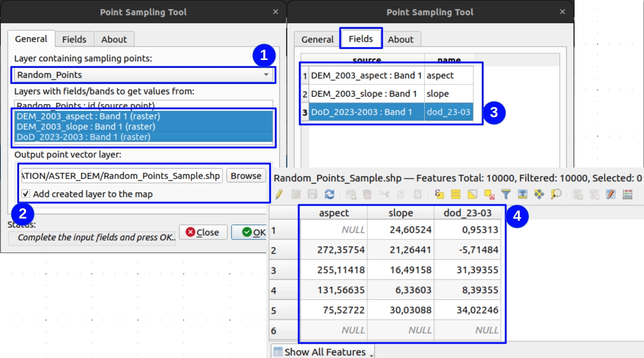
Task: Click the Select All features icon
Action: tap(455, 194)
